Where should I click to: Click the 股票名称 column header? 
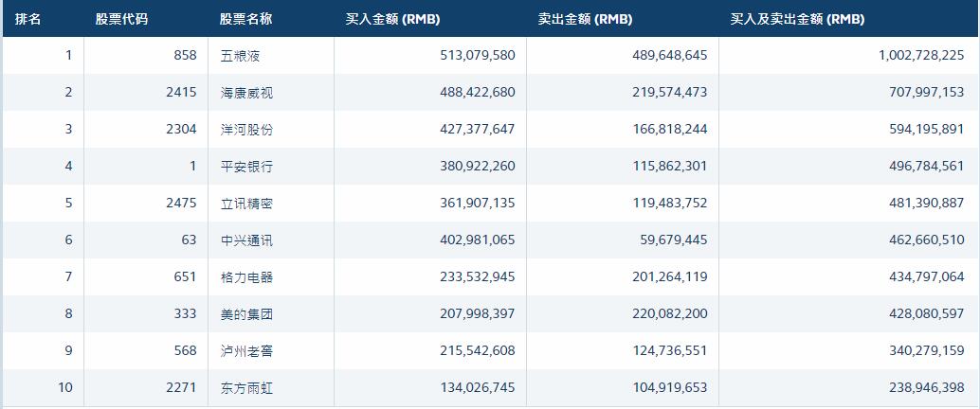(245, 19)
